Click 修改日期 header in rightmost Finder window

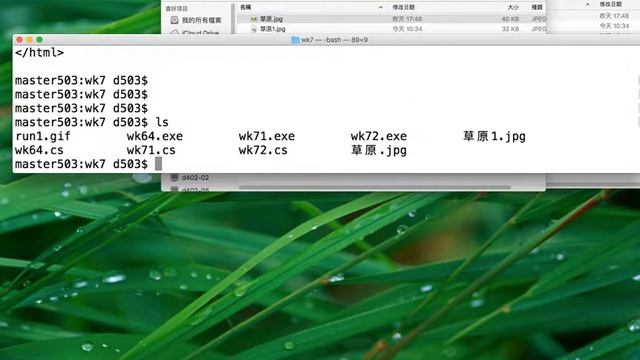tap(611, 4)
